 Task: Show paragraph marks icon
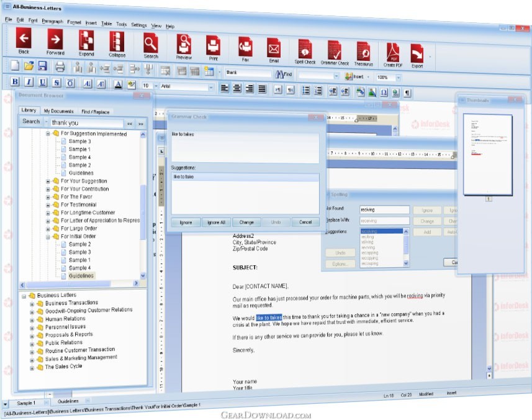(407, 93)
